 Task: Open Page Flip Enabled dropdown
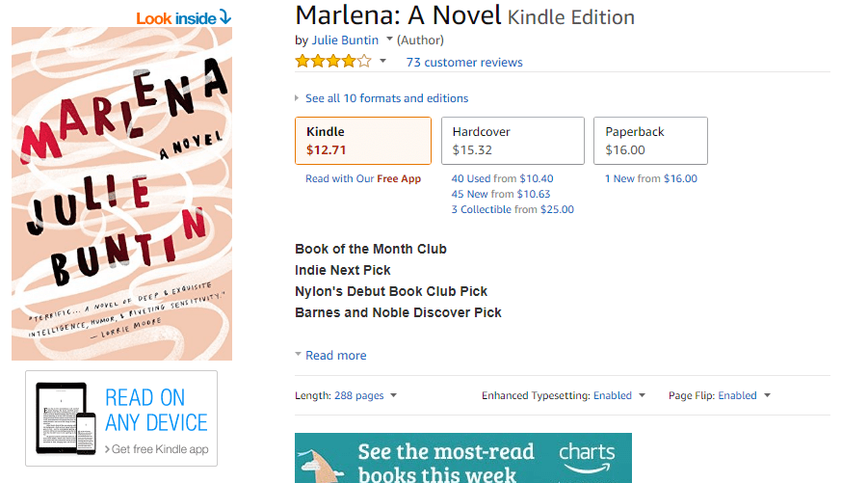(719, 395)
